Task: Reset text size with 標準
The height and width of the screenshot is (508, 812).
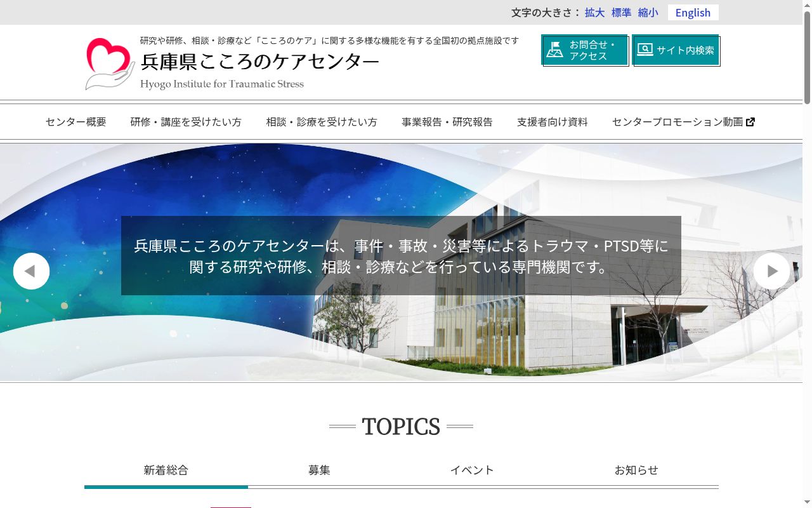Action: click(x=622, y=13)
